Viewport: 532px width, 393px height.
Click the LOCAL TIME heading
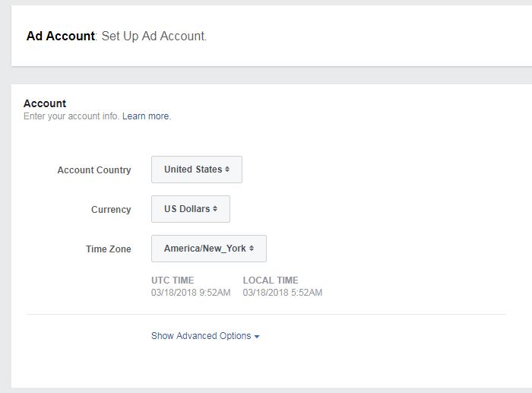coord(271,280)
